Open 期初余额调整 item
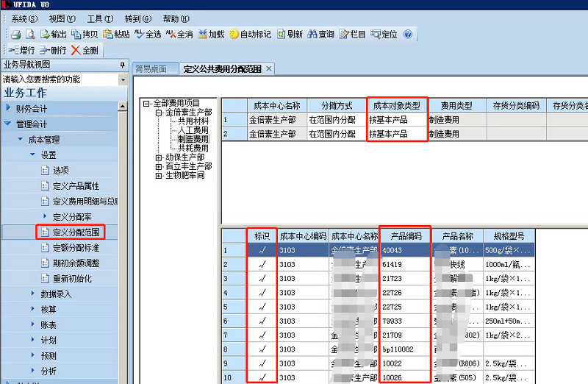This screenshot has width=588, height=384. pos(70,263)
